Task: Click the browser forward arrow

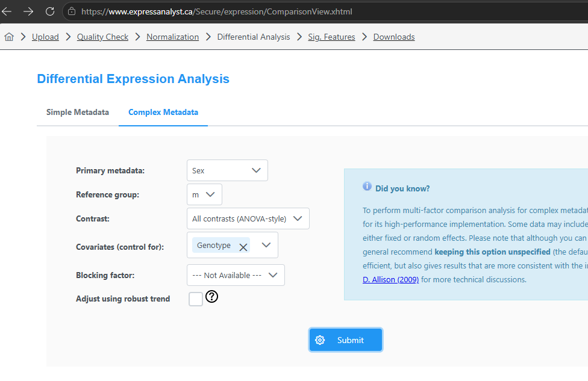Action: click(x=28, y=11)
